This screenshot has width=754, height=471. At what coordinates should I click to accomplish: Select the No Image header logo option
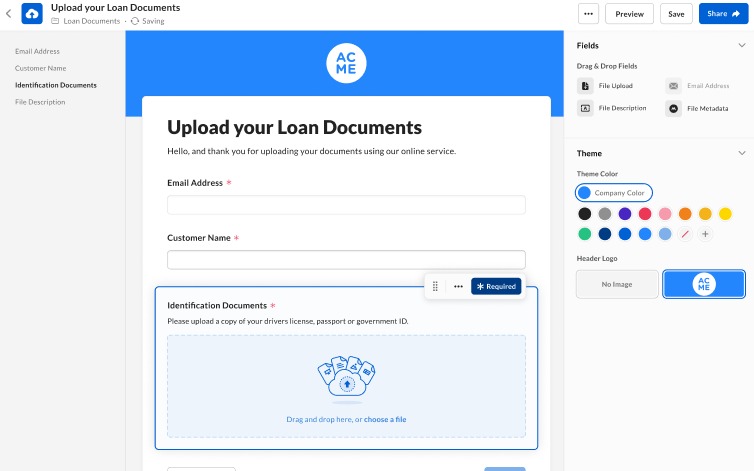pyautogui.click(x=617, y=284)
